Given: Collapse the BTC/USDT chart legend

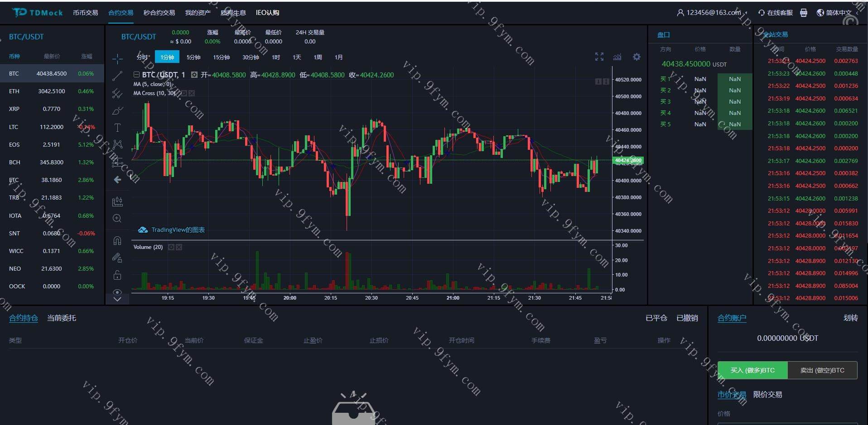Looking at the screenshot, I should pos(136,75).
